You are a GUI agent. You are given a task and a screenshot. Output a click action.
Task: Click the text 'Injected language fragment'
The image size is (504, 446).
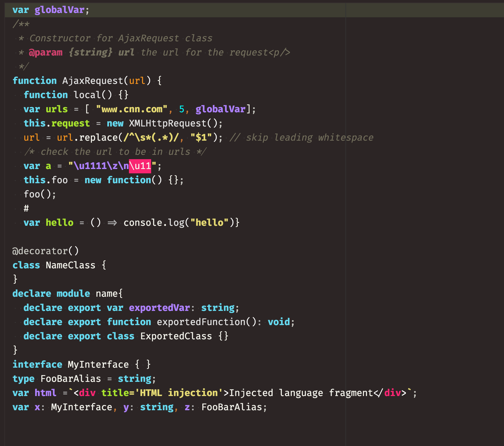(301, 393)
